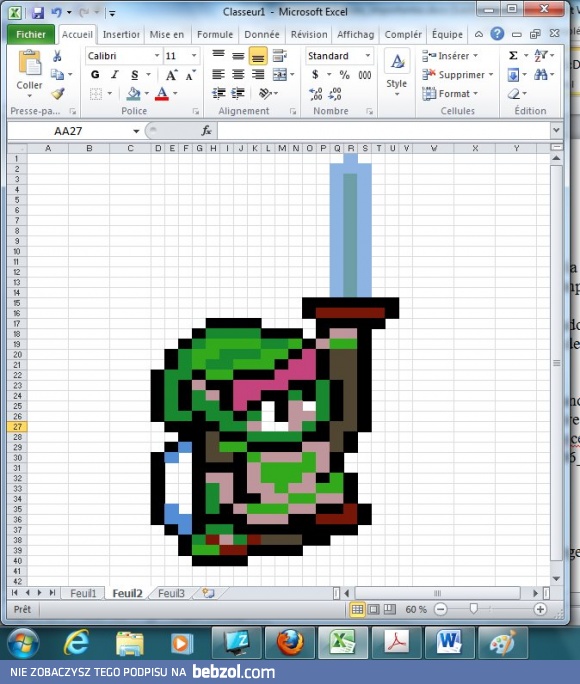This screenshot has height=684, width=580.
Task: Switch to the Insertion ribbon tab
Action: 121,34
